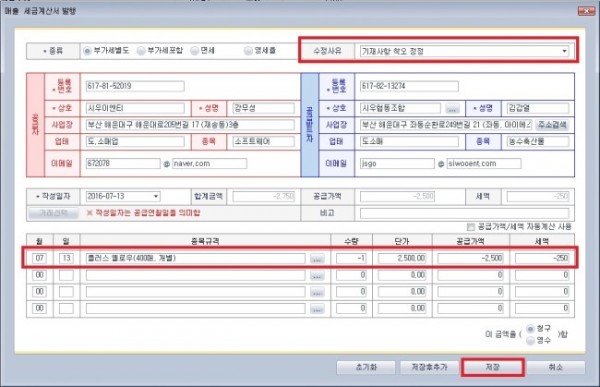Click the 저장 button

[492, 367]
